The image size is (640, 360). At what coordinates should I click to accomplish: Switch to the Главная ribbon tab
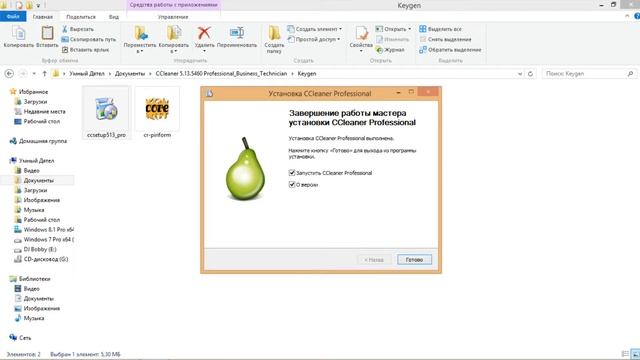click(43, 17)
